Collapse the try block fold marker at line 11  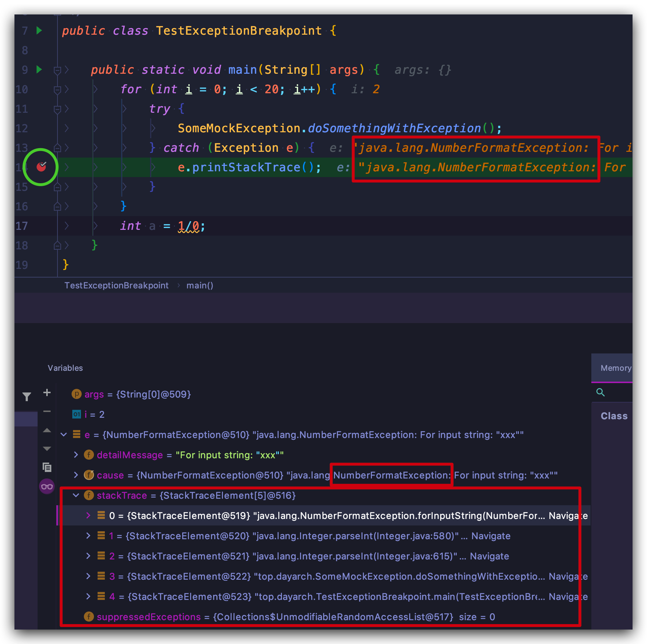pyautogui.click(x=57, y=109)
